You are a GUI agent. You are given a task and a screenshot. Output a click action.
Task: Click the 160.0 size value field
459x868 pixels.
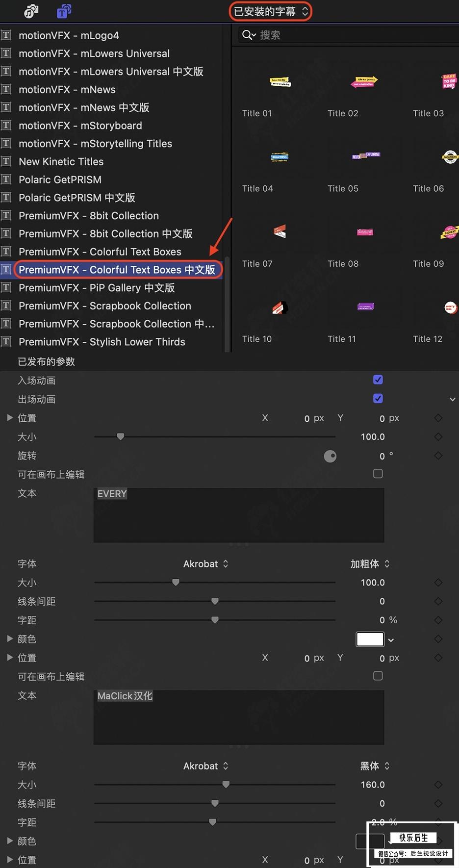tap(373, 785)
